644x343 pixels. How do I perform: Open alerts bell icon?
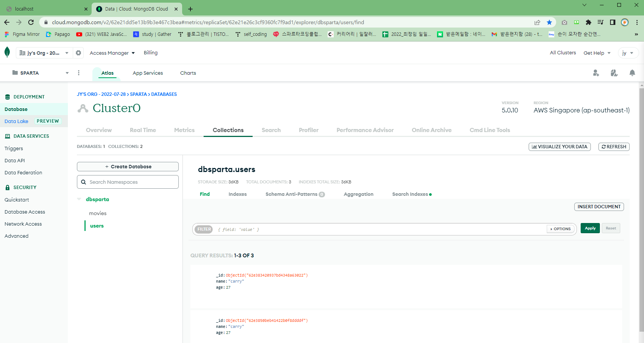click(632, 73)
